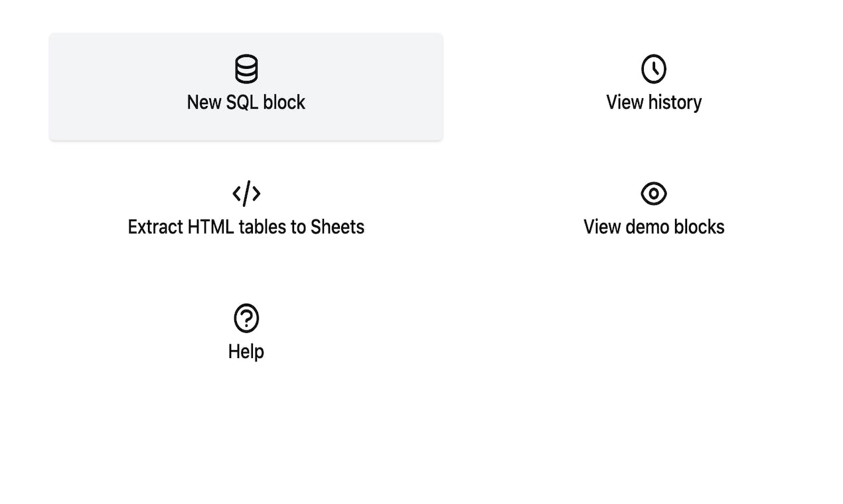Select the highlighted New SQL block card
This screenshot has width=843, height=504.
[x=246, y=87]
